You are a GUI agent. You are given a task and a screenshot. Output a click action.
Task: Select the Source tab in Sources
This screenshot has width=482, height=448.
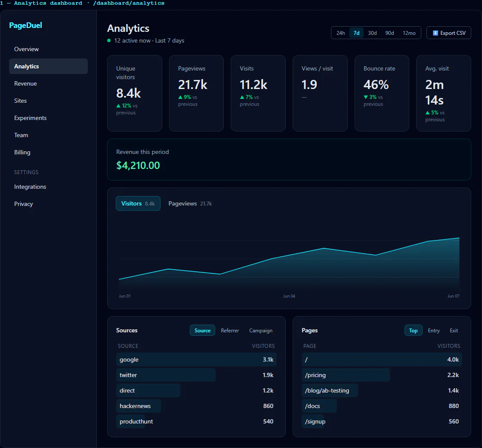point(203,330)
